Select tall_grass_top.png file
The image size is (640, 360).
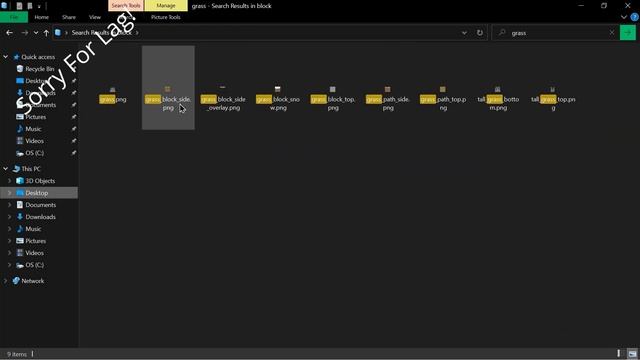553,98
